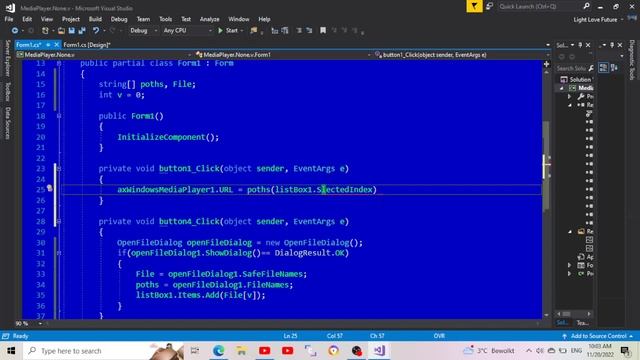
Task: Open the Any CPU platform dropdown
Action: coord(187,31)
